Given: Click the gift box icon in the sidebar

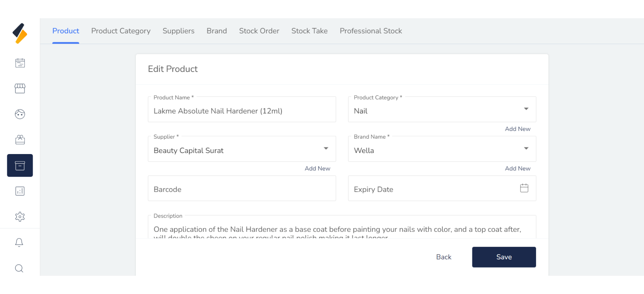Looking at the screenshot, I should pos(20,140).
